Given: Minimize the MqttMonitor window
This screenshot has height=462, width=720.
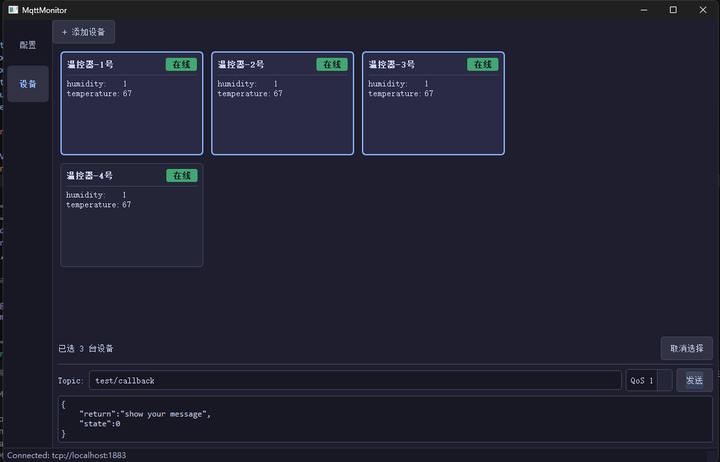Looking at the screenshot, I should pos(644,10).
